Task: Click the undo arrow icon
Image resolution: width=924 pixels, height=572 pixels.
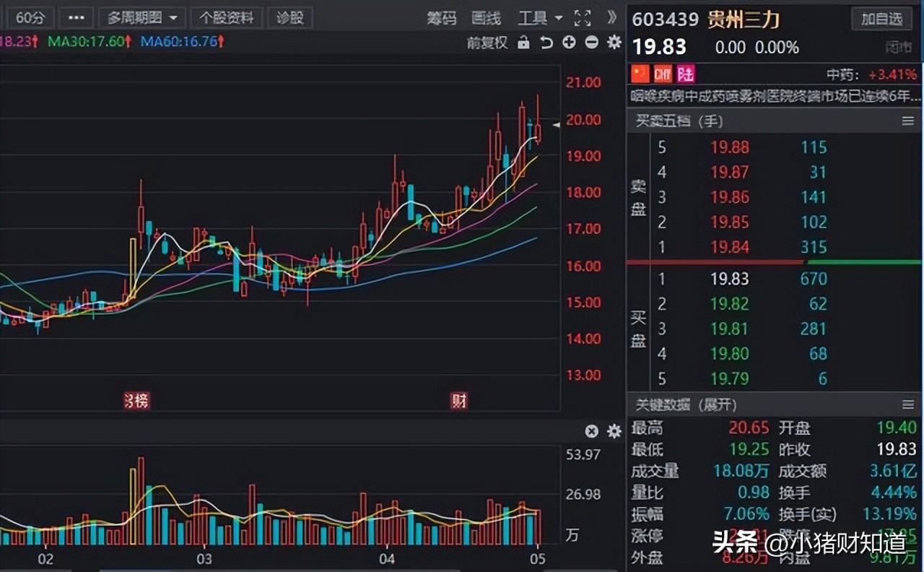Action: click(546, 42)
